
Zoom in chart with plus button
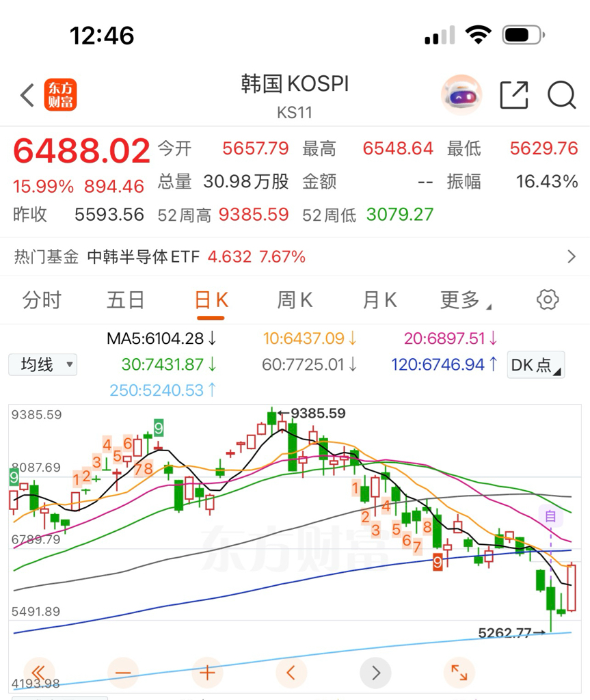point(206,673)
